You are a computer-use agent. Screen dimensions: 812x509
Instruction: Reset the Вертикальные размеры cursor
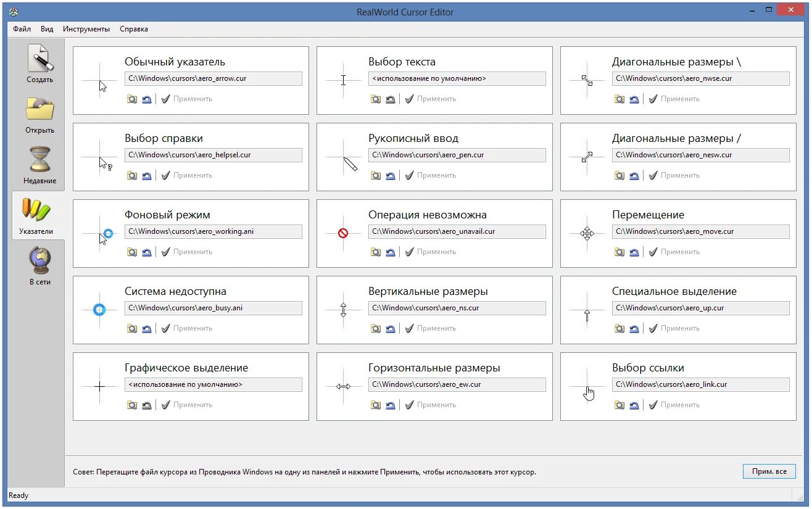(391, 328)
